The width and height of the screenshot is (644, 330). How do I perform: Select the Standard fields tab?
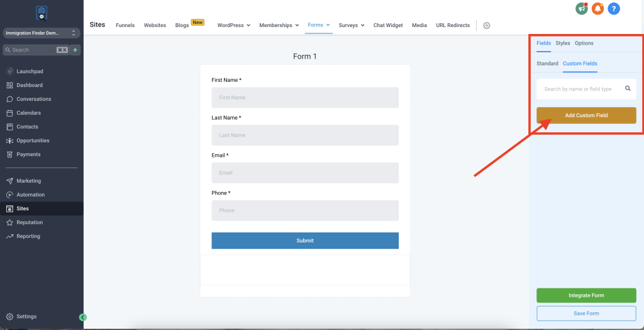tap(547, 64)
